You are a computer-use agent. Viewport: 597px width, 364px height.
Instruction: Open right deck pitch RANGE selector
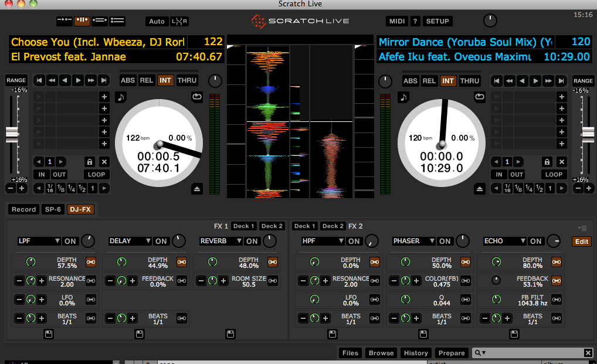coord(583,81)
